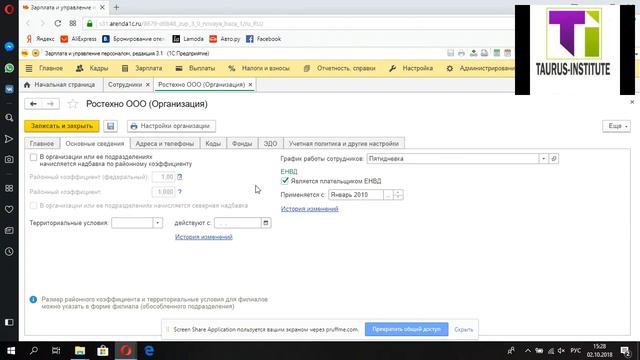Switch to the 'Адреса и телефоны' tab
Screen dimensions: 640x360
click(x=165, y=144)
